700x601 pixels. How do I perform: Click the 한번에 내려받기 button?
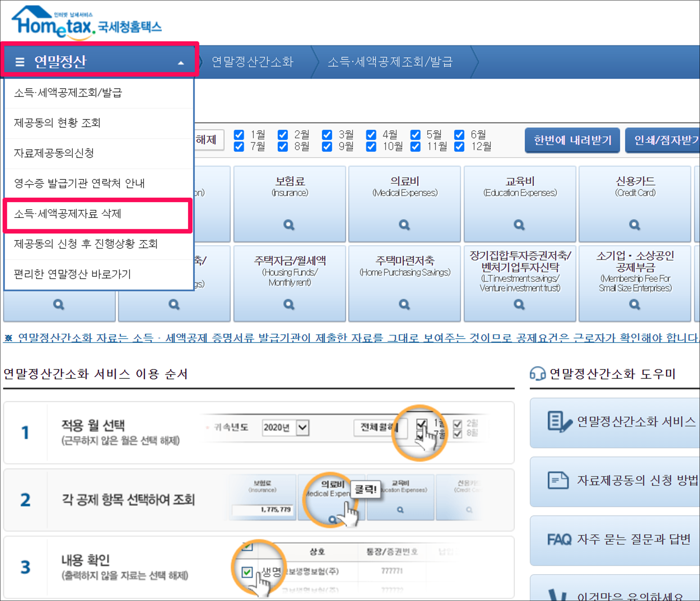[x=572, y=140]
